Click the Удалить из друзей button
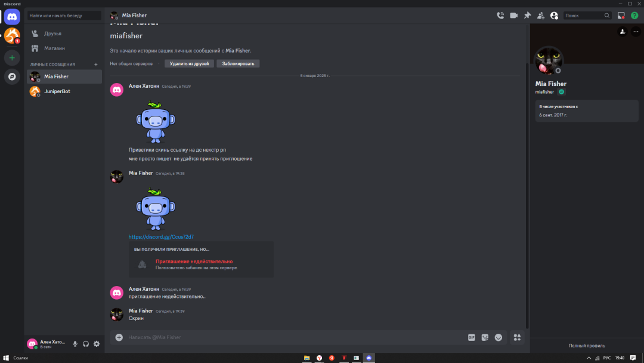This screenshot has height=363, width=644. 189,63
